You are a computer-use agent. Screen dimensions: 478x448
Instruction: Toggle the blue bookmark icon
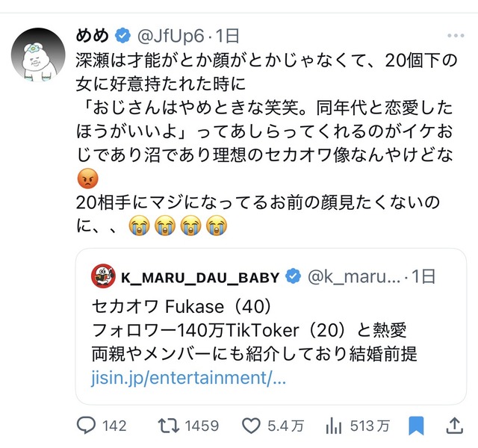click(416, 426)
